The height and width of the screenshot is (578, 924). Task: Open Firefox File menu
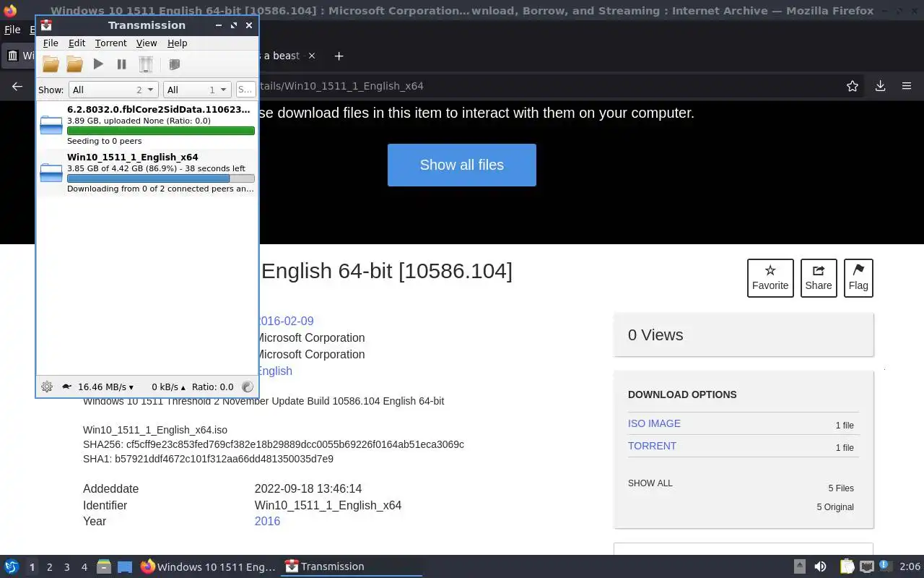12,30
